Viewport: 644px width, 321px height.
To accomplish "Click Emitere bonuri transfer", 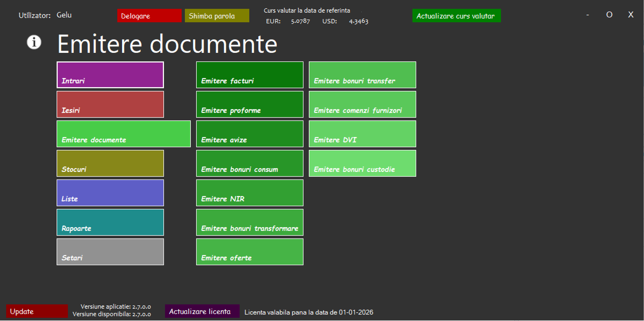I will click(362, 75).
